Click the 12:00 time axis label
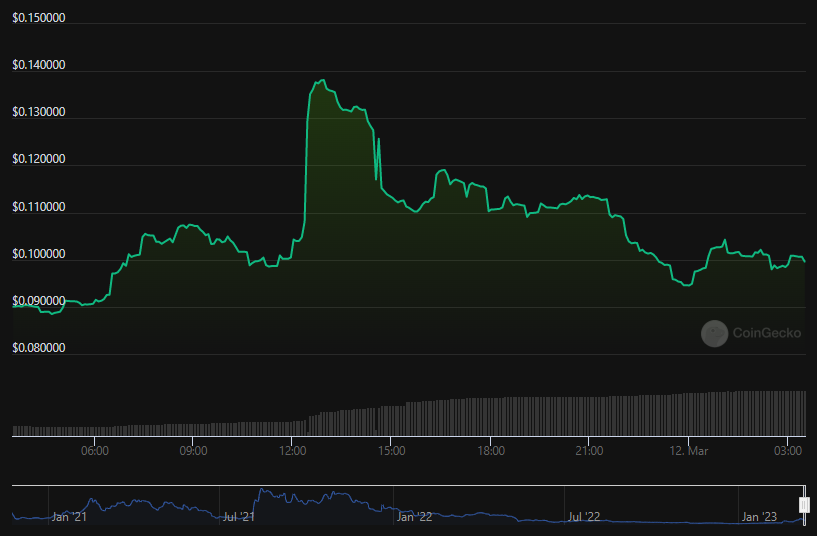The height and width of the screenshot is (536, 817). [x=292, y=451]
